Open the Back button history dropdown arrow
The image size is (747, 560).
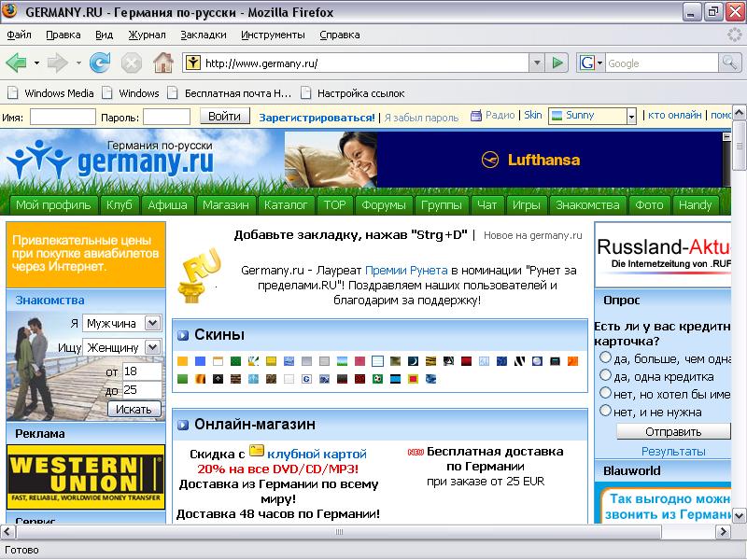pyautogui.click(x=36, y=63)
